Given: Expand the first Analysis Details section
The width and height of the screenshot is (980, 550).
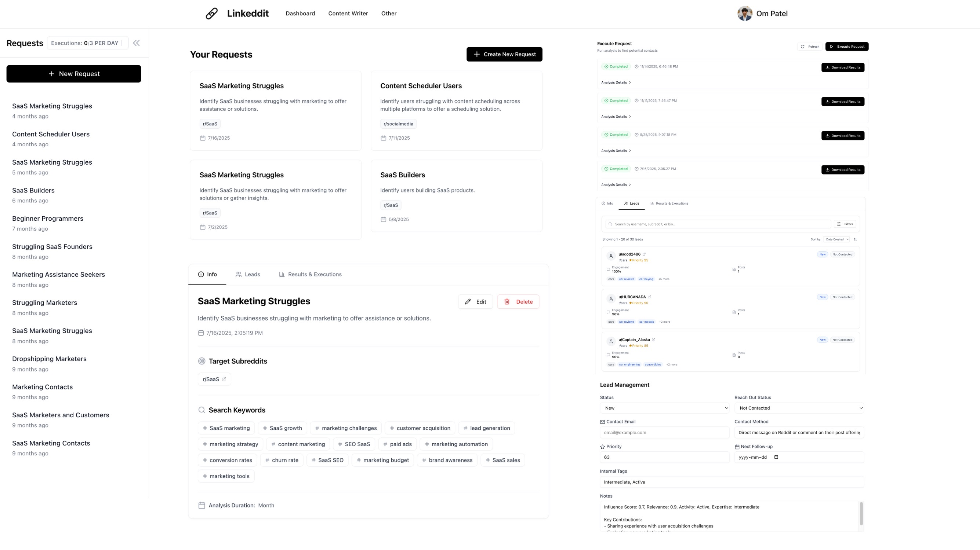Looking at the screenshot, I should point(616,82).
